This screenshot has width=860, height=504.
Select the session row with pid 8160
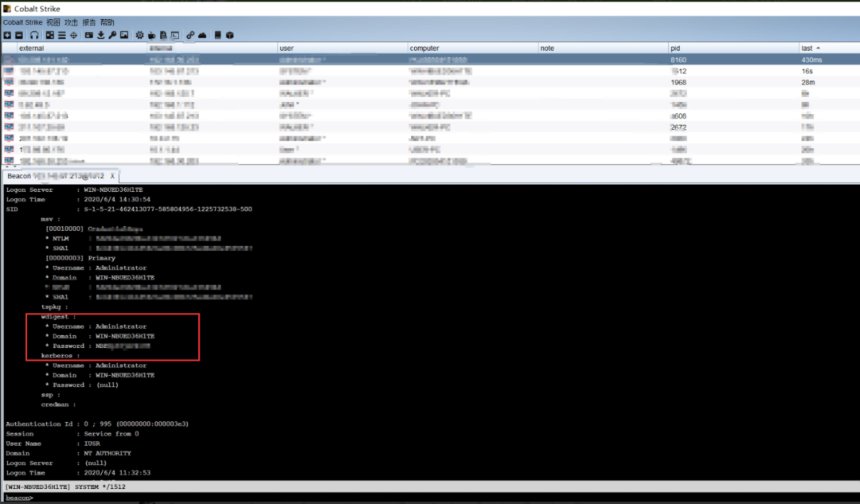tap(430, 60)
